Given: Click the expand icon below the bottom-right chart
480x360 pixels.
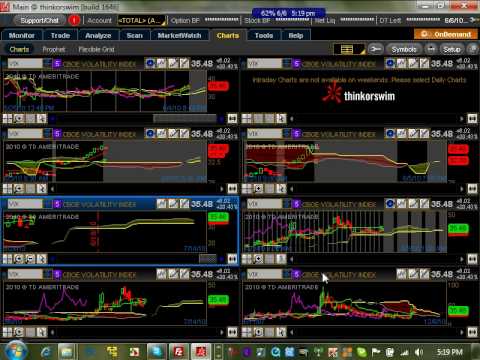Looking at the screenshot, I should (x=472, y=332).
